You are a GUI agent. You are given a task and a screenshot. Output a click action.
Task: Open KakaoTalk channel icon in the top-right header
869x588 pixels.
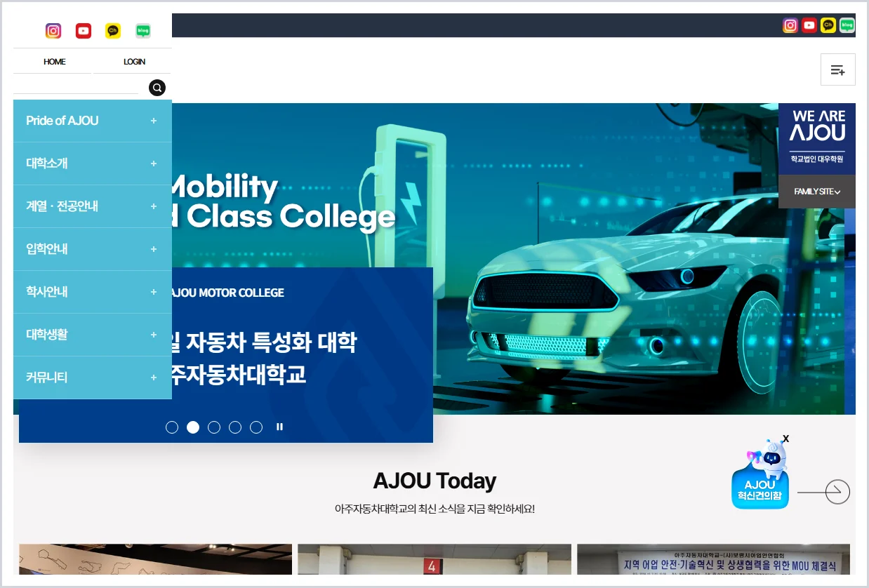pyautogui.click(x=828, y=25)
